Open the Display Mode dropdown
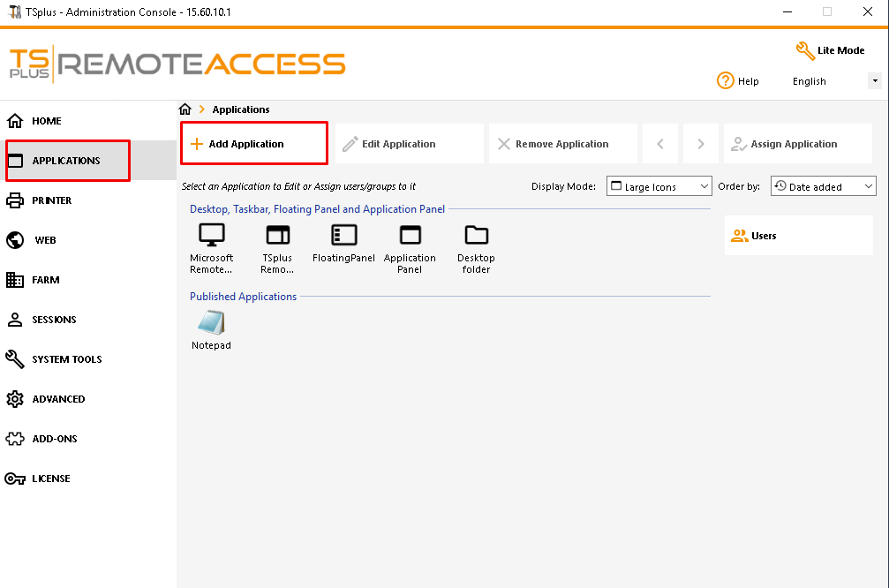889x588 pixels. pyautogui.click(x=659, y=186)
